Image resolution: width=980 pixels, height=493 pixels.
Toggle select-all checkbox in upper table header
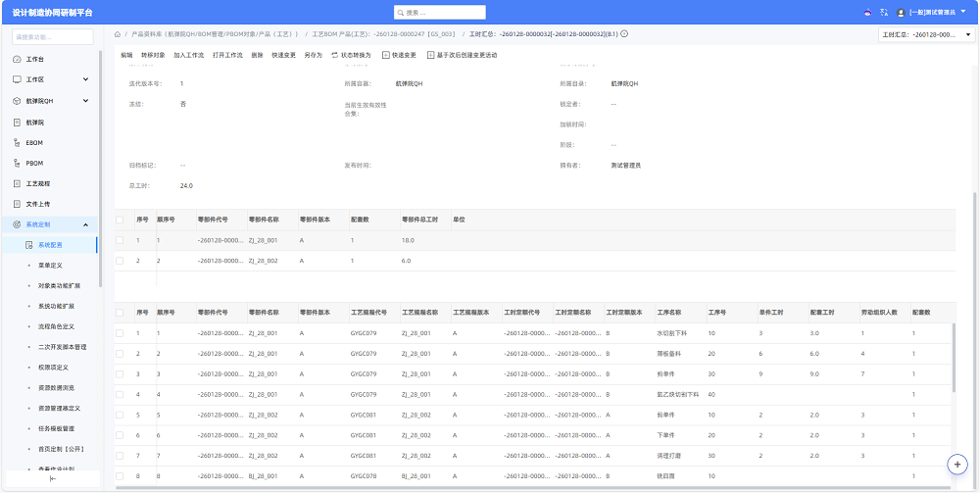point(120,220)
